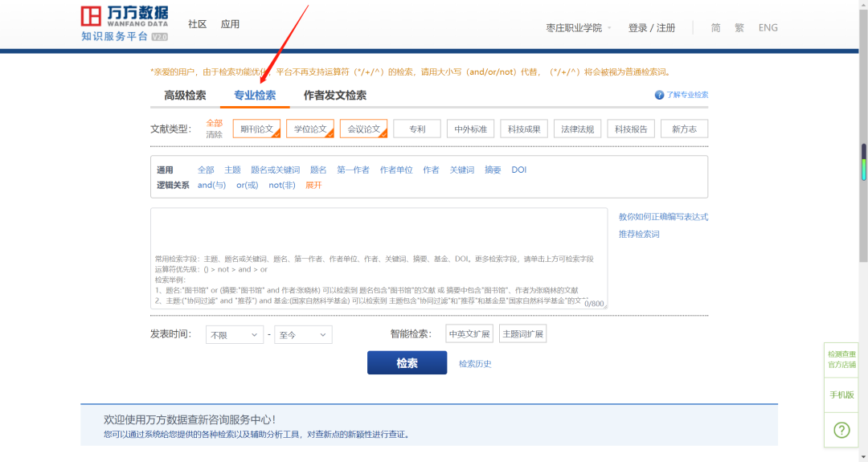The image size is (868, 462).
Task: Click 登录 / 注册 link
Action: 652,27
